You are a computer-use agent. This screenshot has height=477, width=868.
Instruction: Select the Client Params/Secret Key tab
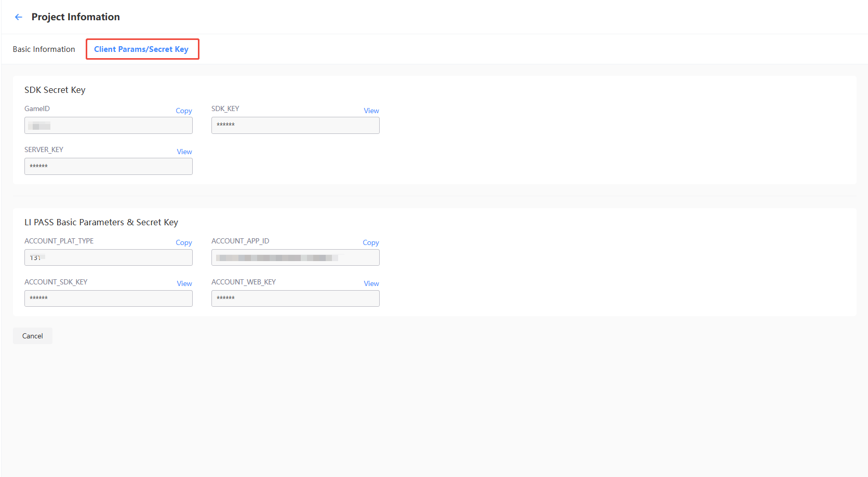pos(142,49)
